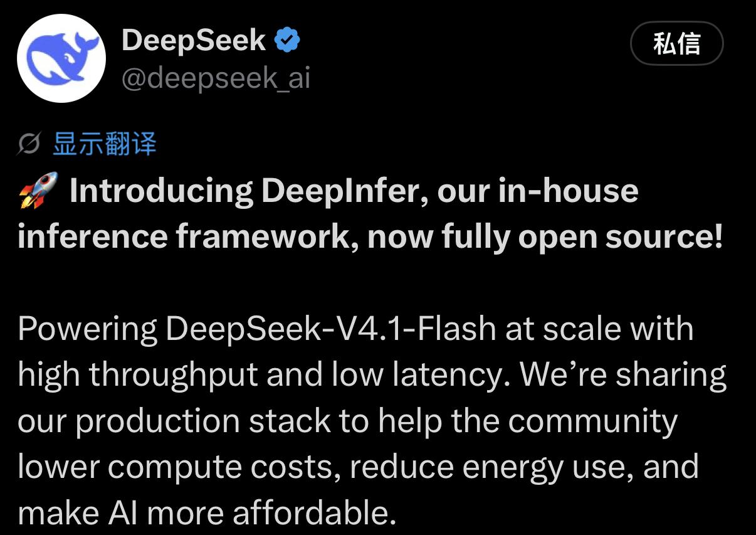
Task: Tap the 私信 message button
Action: [677, 44]
